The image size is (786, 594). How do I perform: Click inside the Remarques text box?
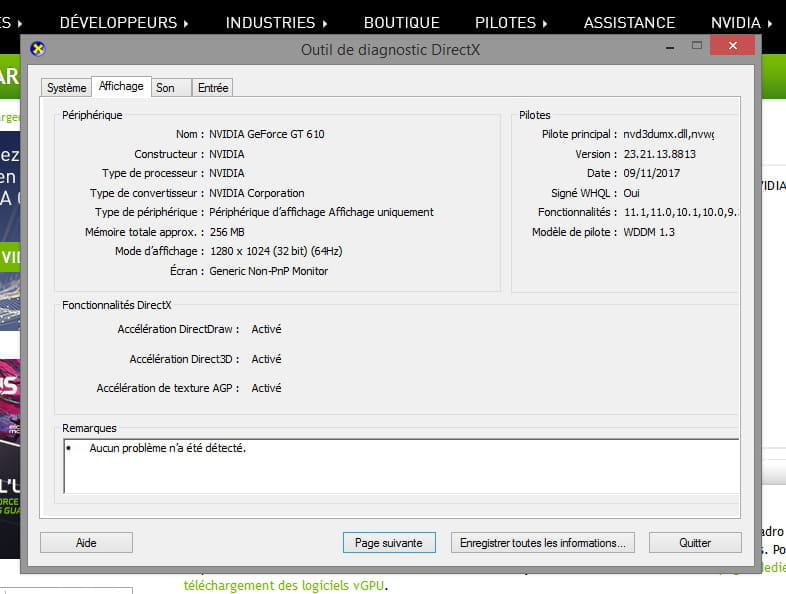click(401, 466)
